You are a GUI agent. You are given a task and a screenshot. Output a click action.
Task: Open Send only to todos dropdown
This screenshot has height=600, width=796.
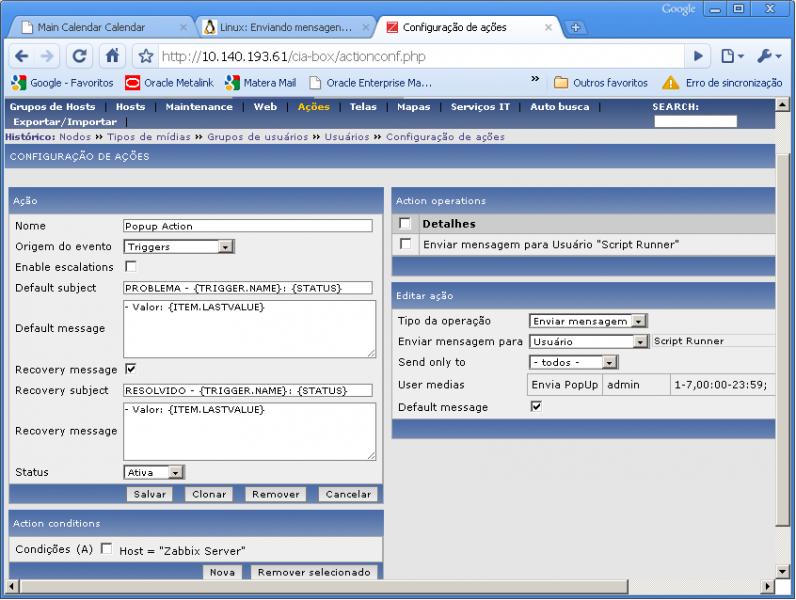point(573,362)
